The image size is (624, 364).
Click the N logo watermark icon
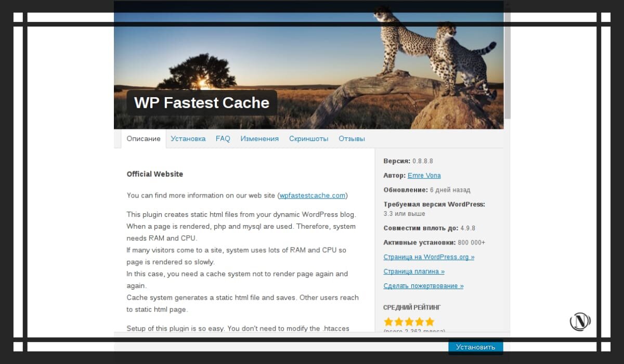point(580,321)
